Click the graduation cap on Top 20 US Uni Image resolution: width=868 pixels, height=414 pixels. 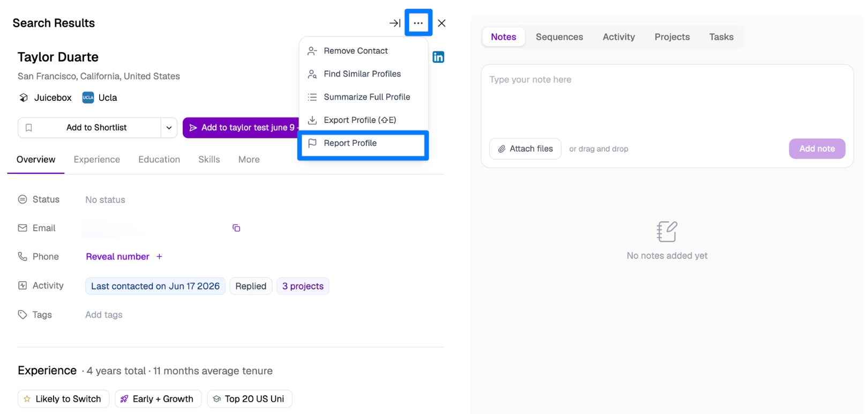click(216, 399)
